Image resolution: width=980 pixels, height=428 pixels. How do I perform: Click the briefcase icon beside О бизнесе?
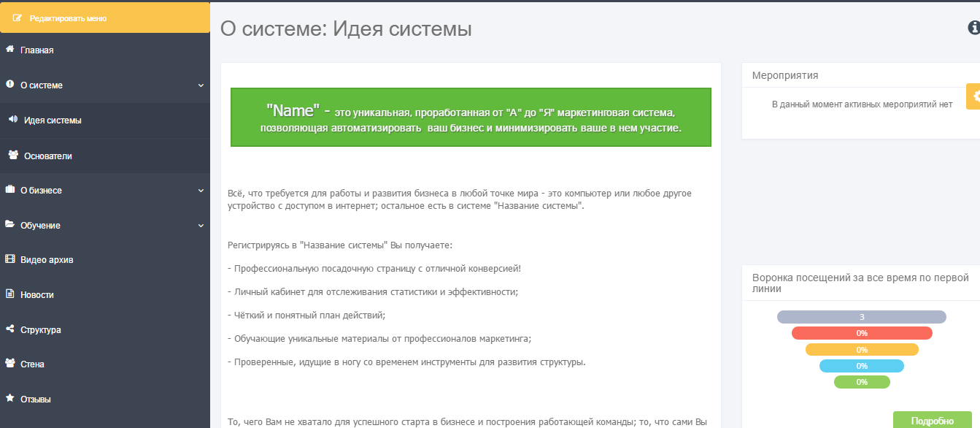10,190
